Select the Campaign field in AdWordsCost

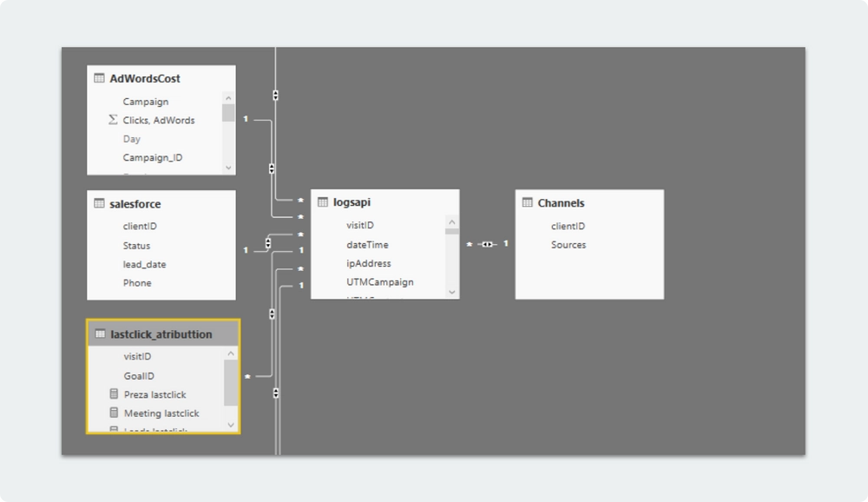point(146,102)
